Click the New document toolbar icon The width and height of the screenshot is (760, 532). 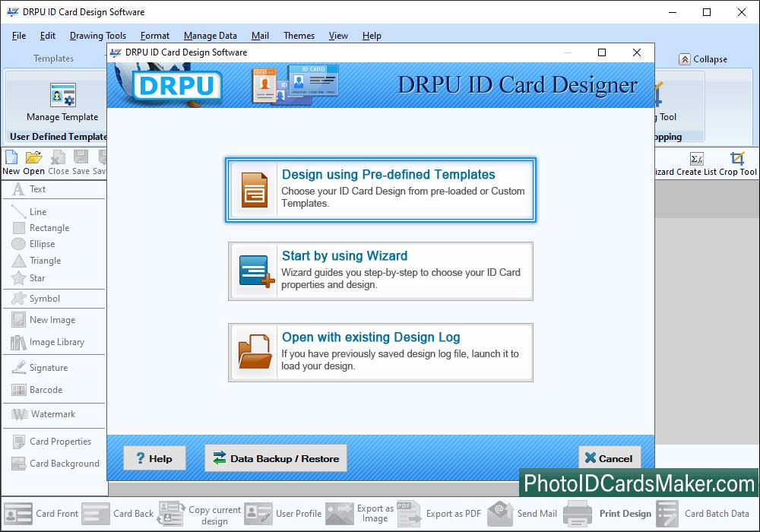[x=11, y=163]
